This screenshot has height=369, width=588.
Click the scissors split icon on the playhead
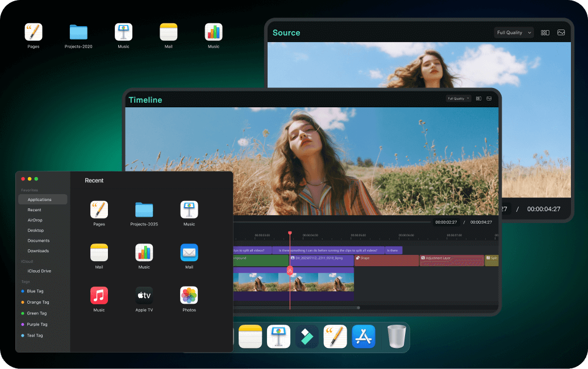pyautogui.click(x=290, y=270)
